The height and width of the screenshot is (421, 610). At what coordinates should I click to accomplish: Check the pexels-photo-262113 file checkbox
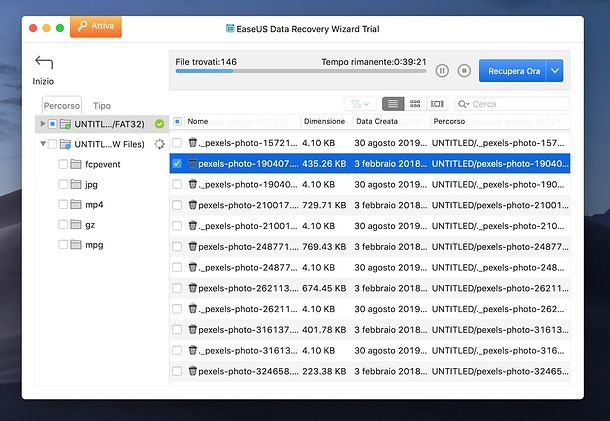click(177, 288)
